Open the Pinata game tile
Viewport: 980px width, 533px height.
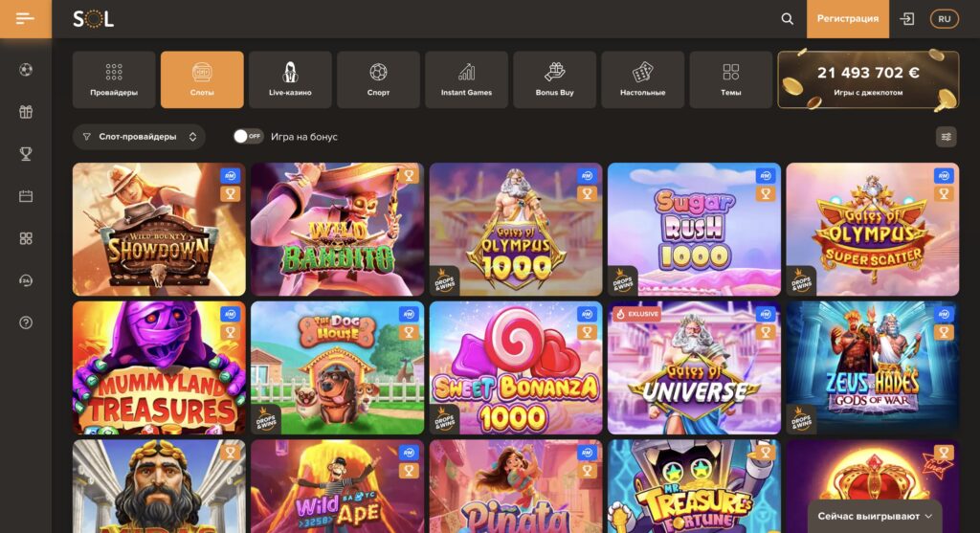(516, 487)
